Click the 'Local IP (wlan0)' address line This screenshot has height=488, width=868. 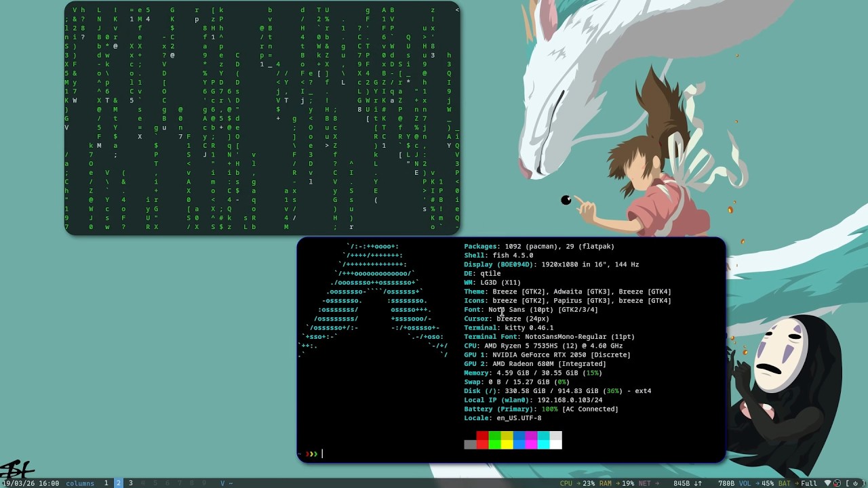click(x=533, y=400)
